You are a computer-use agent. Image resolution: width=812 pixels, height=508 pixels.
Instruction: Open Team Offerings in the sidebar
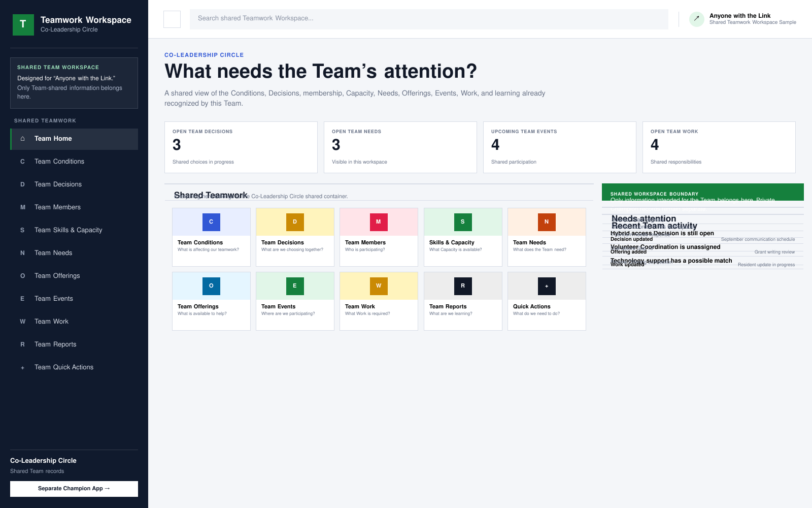click(74, 276)
